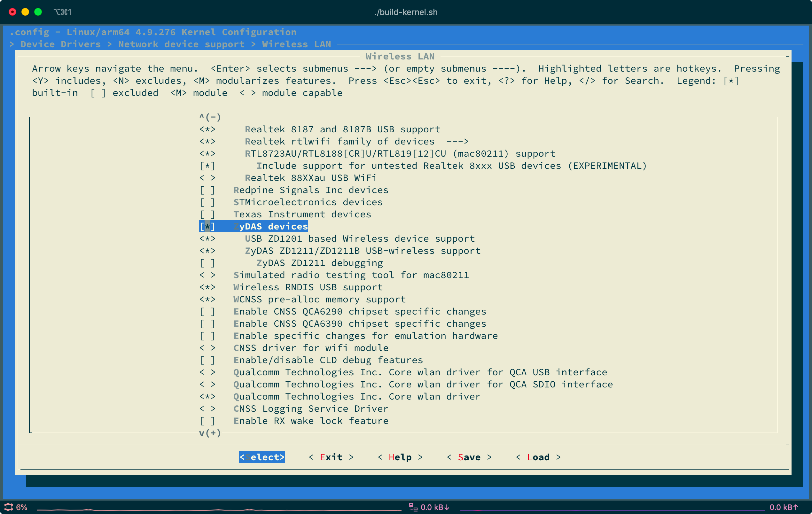Toggle the ZyDAS devices checkbox
Screen dimensions: 812x514
[x=207, y=226]
